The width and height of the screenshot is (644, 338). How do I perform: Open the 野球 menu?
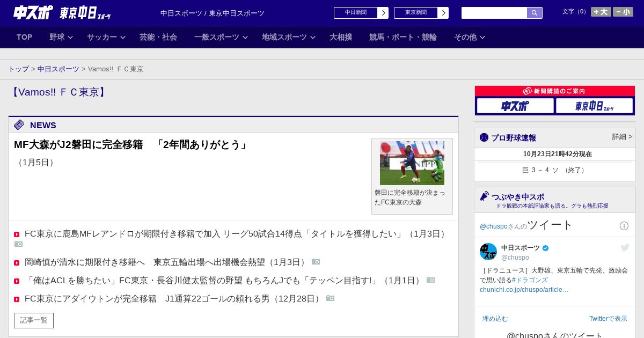57,37
